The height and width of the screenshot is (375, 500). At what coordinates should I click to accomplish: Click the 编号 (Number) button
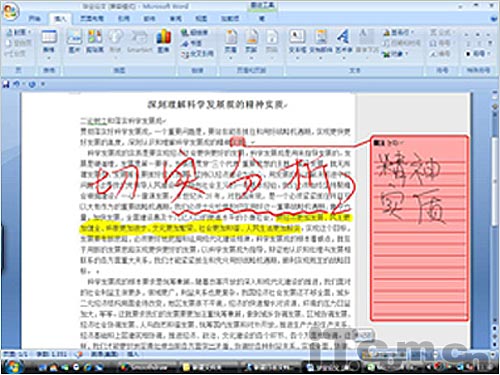[440, 53]
